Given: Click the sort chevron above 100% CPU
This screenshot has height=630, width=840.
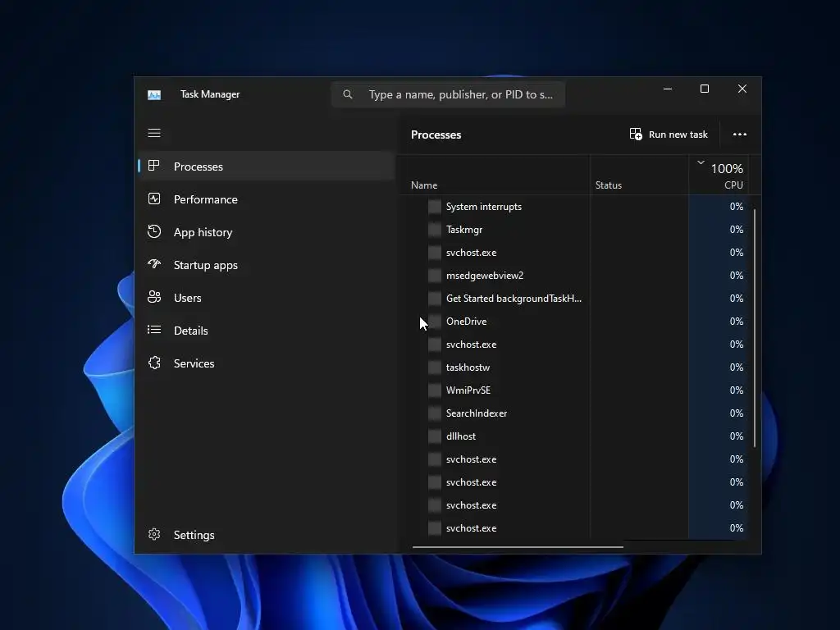Looking at the screenshot, I should coord(701,162).
